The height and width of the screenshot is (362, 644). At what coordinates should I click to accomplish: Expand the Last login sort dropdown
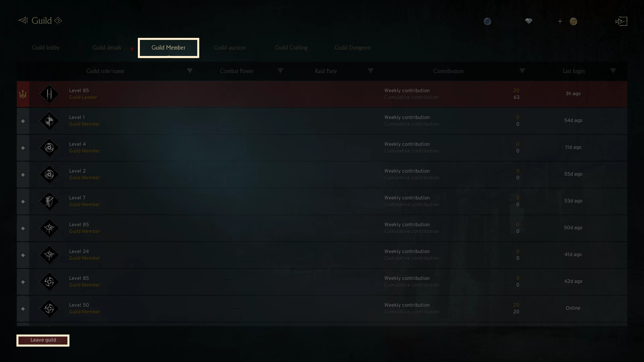coord(613,71)
